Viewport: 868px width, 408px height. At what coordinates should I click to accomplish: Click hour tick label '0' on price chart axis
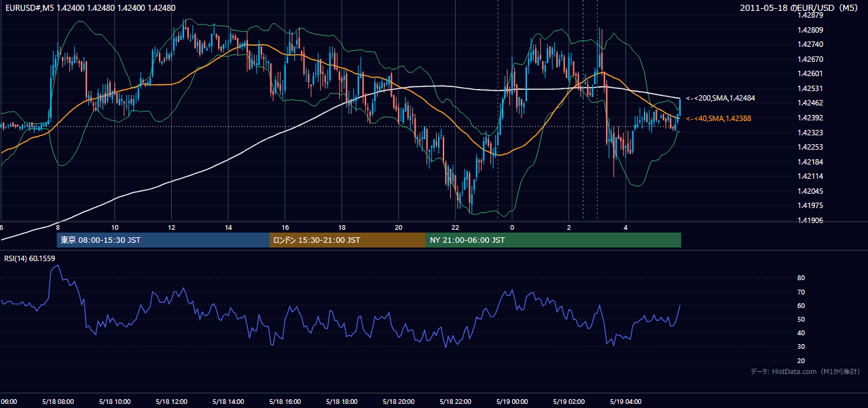click(512, 228)
